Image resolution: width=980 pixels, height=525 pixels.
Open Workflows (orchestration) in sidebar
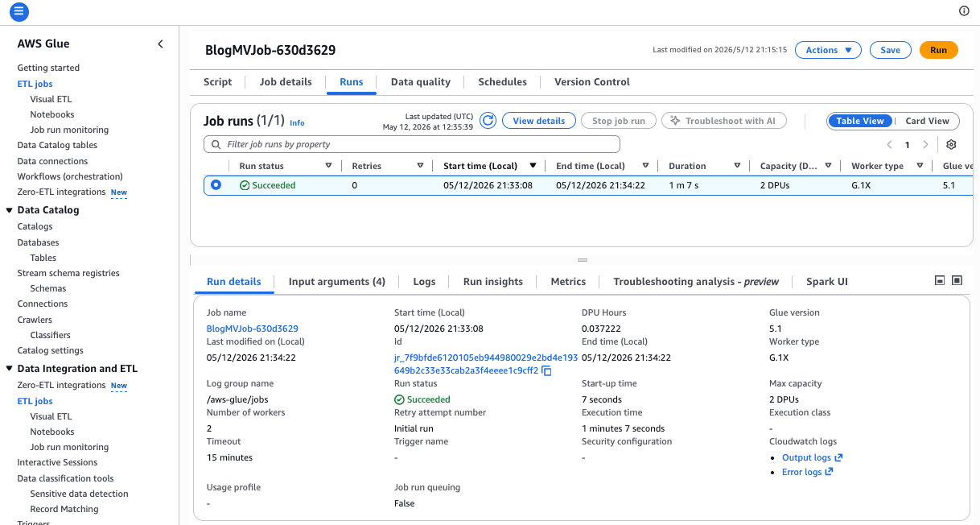[70, 176]
